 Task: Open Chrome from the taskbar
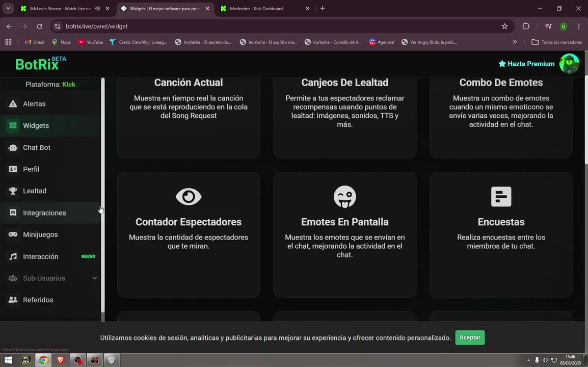43,360
